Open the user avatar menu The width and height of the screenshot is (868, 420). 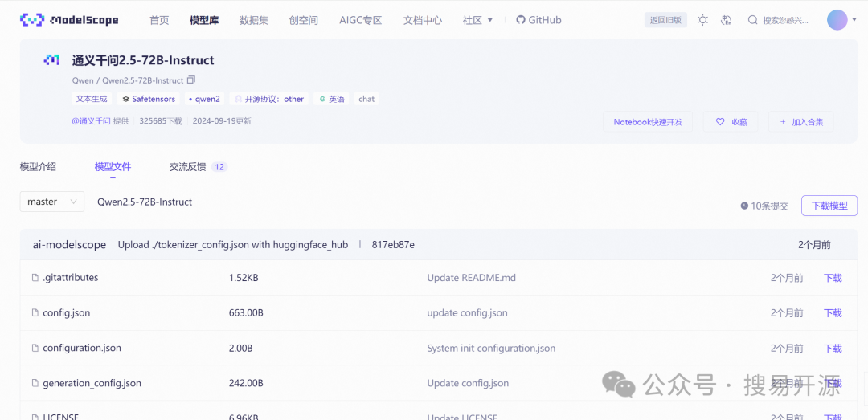[x=837, y=20]
